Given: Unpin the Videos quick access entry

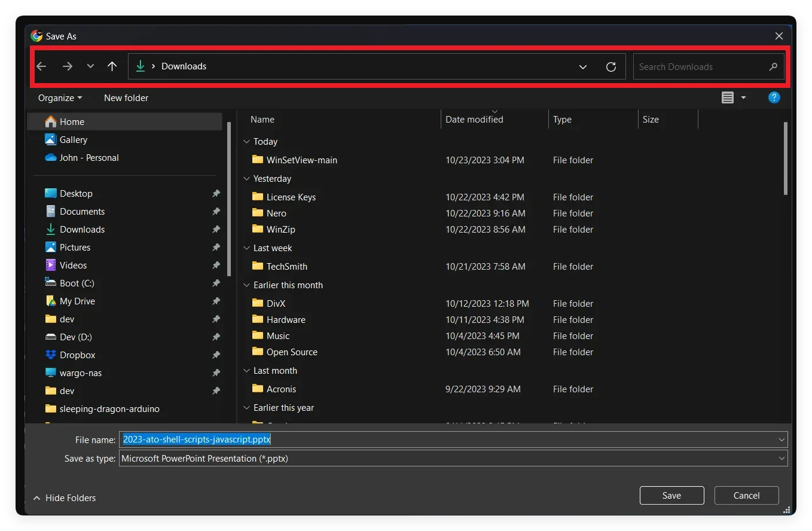Looking at the screenshot, I should click(x=216, y=265).
